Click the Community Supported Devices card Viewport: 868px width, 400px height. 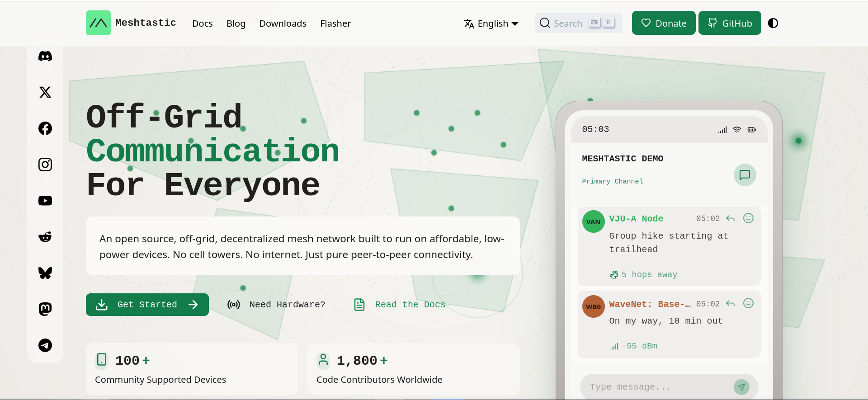click(192, 369)
